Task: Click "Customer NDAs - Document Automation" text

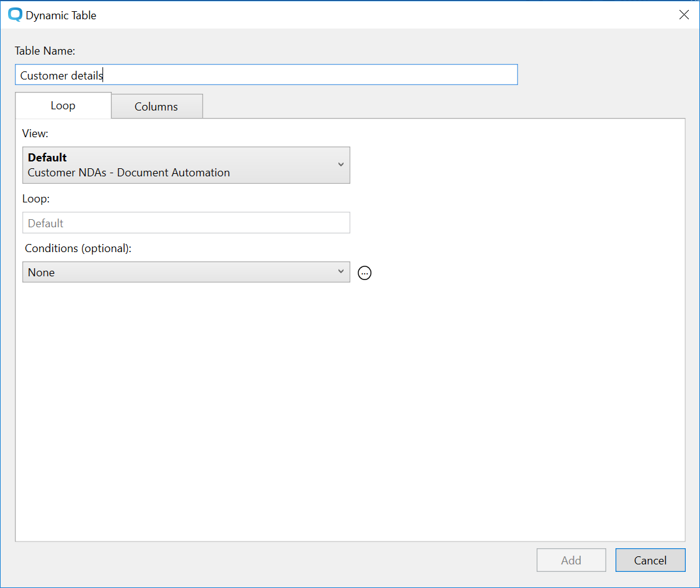Action: click(129, 173)
